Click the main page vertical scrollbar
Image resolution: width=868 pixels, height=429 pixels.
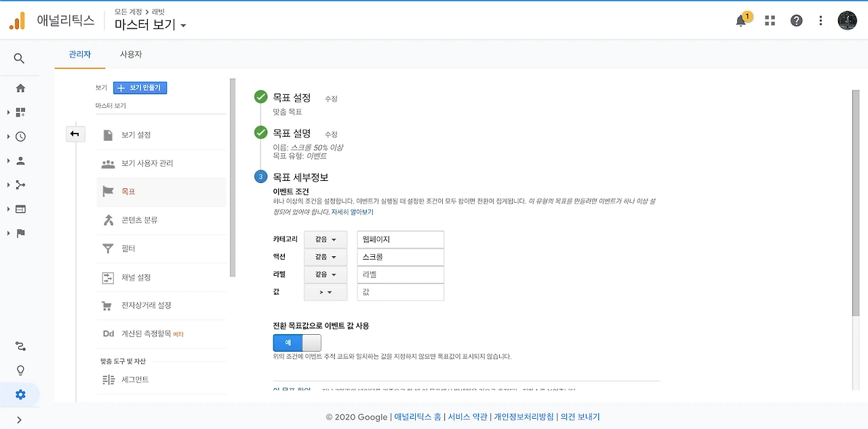tap(855, 202)
